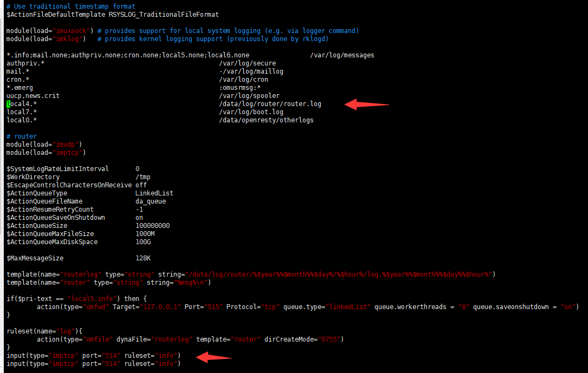Click the $ActionQueueType value LinkedList
Screen dimensions: 588x373
coord(154,193)
